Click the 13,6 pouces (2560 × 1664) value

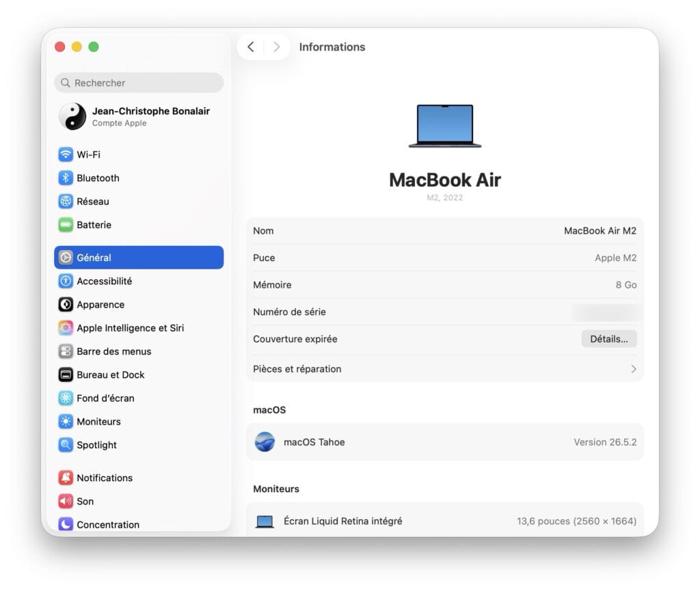click(x=577, y=521)
